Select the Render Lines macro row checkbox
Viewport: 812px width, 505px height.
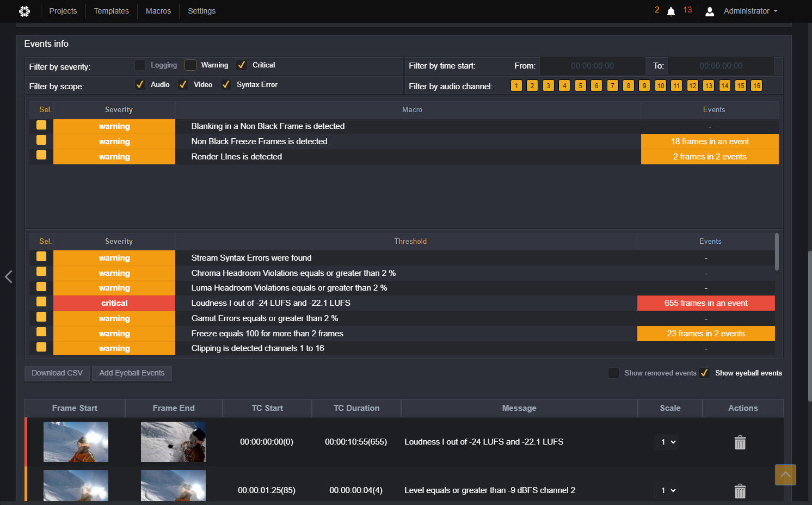41,155
